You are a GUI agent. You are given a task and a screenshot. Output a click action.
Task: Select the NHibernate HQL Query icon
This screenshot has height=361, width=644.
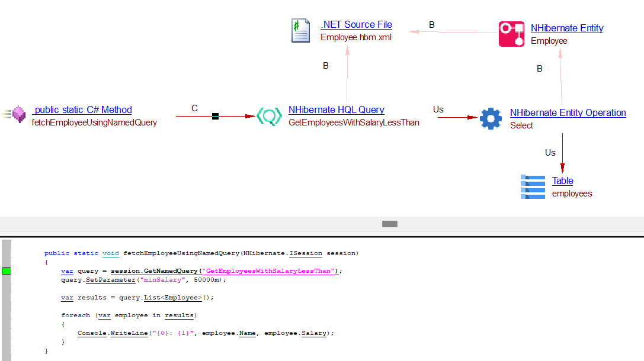(269, 117)
